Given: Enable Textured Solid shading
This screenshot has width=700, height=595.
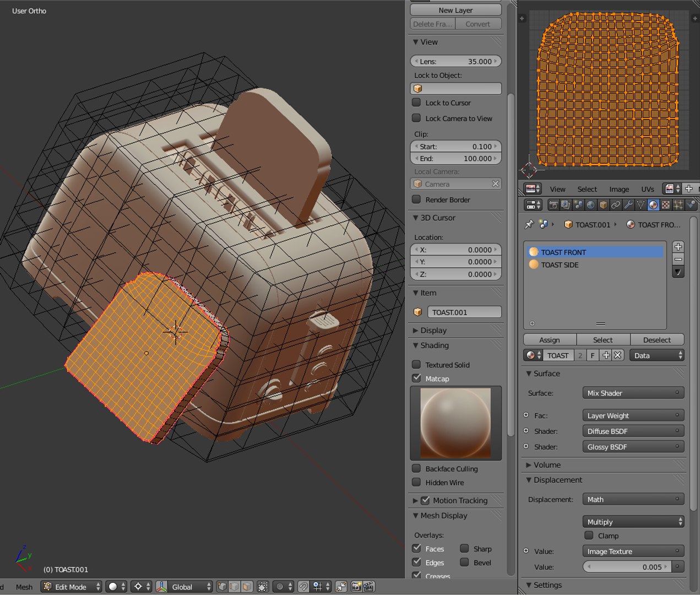Looking at the screenshot, I should tap(416, 364).
